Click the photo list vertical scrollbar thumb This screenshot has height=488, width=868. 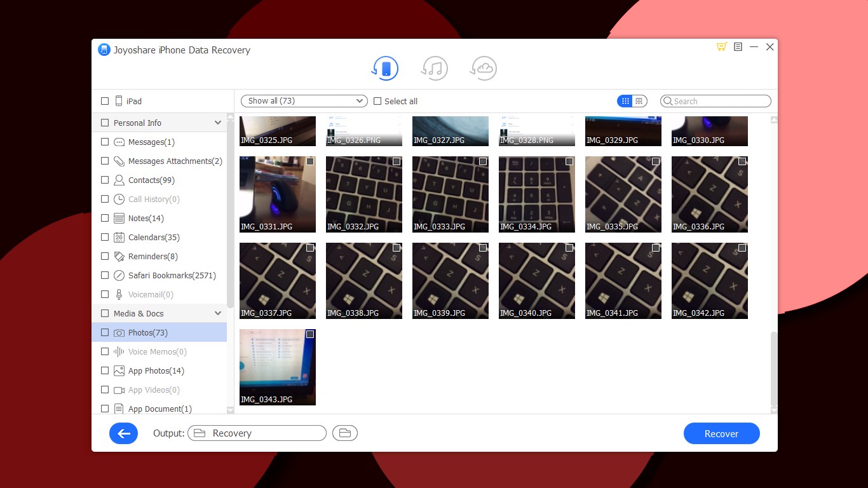[x=774, y=369]
